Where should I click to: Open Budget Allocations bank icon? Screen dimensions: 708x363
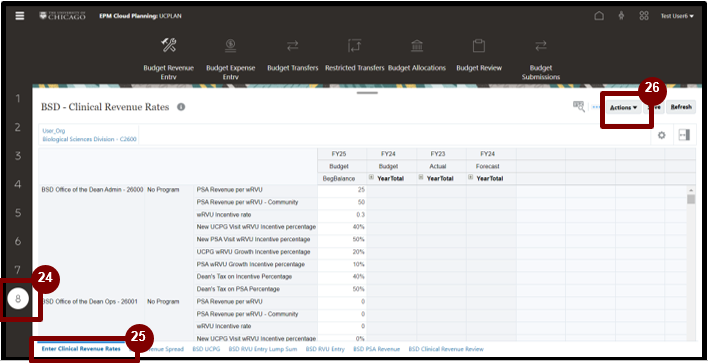click(x=417, y=46)
